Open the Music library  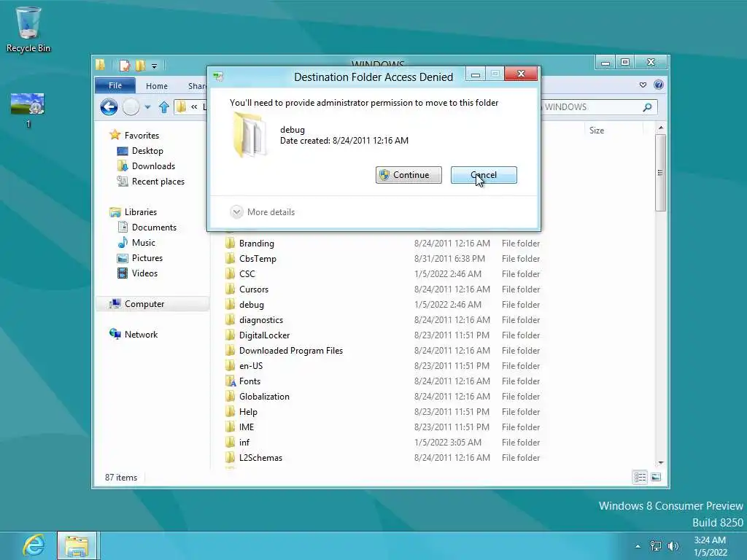(144, 242)
